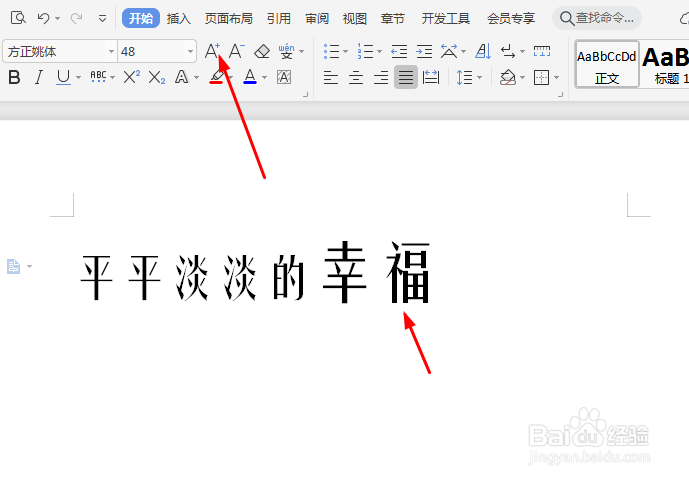Viewport: 689px width, 481px height.
Task: Open the 页面布局 tab
Action: [228, 18]
